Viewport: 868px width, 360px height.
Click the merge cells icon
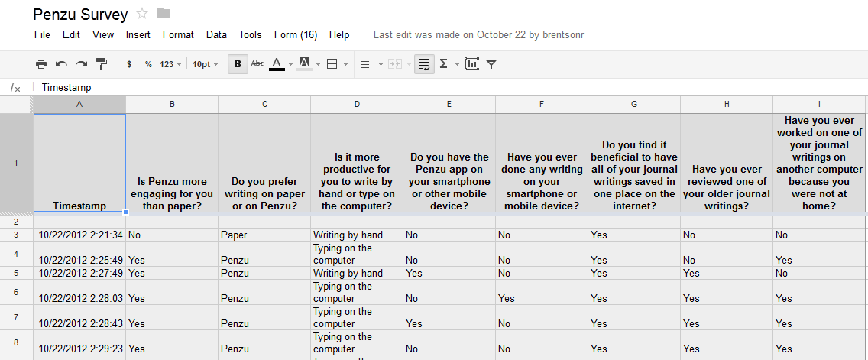395,64
